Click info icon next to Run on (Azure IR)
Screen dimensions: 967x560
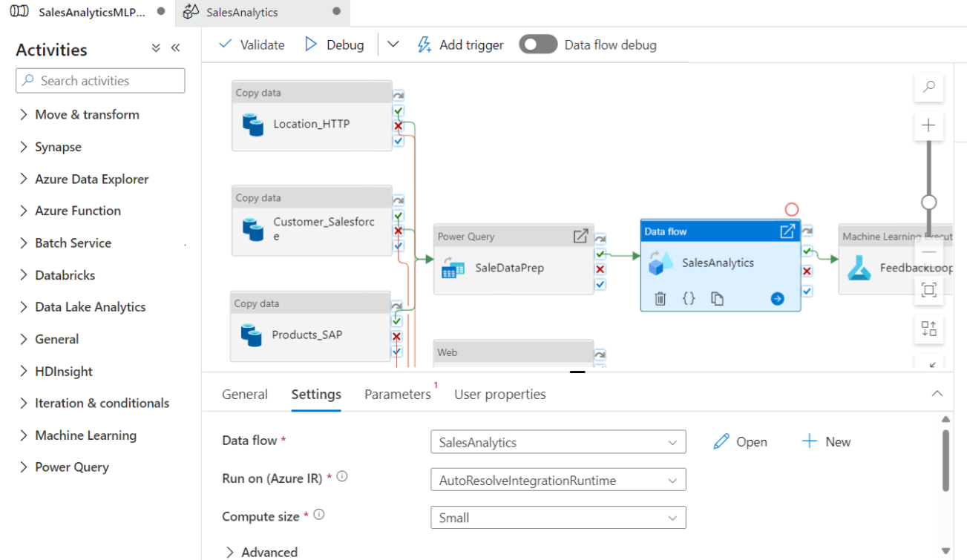pos(342,477)
